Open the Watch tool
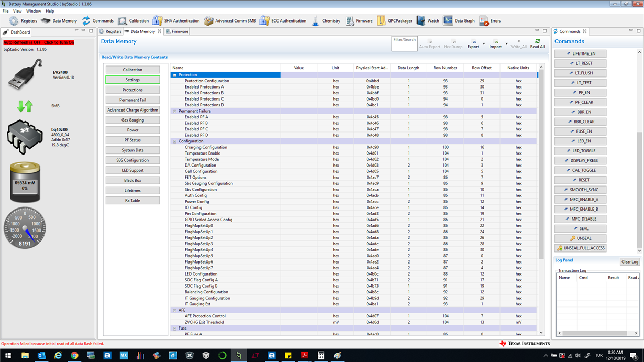The width and height of the screenshot is (644, 362). point(428,21)
